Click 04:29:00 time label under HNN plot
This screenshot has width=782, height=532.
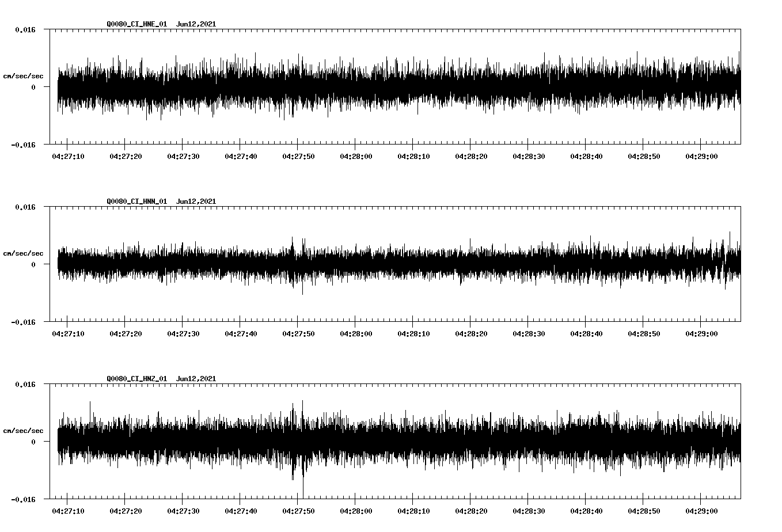click(x=701, y=333)
